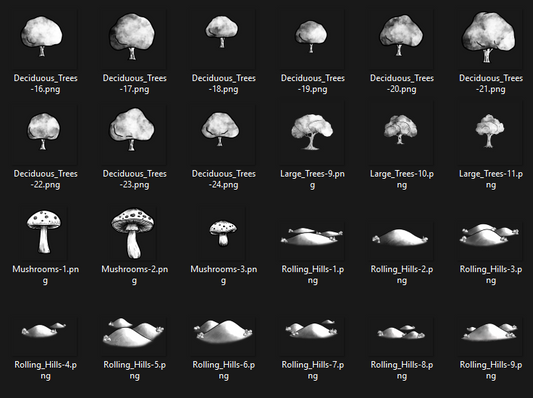Click the file name Rolling_Hills-8.png
This screenshot has width=533, height=398.
coord(402,370)
